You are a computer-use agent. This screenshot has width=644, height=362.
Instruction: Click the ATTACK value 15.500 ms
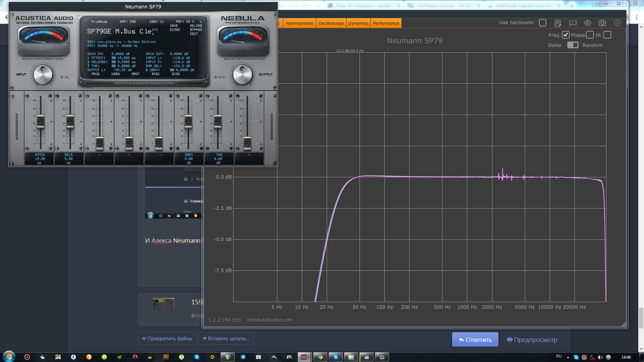pos(126,58)
